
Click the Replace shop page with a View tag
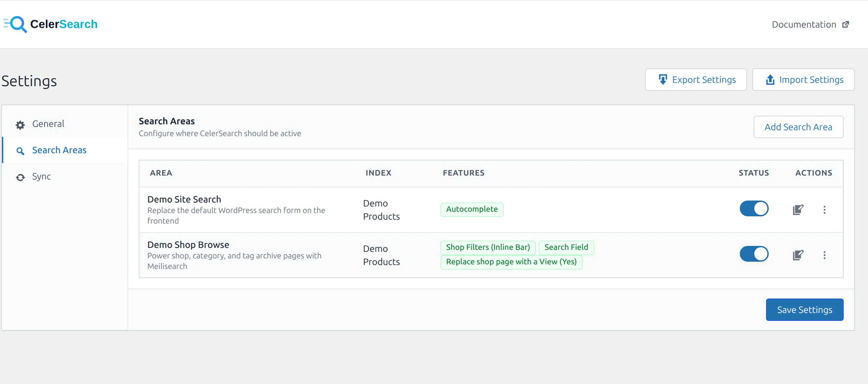tap(511, 262)
